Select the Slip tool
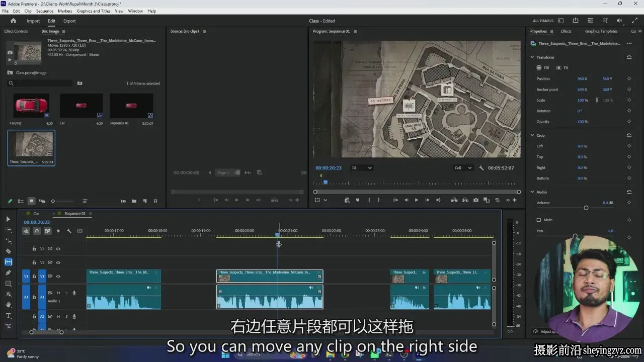The image size is (644, 362). 8,261
